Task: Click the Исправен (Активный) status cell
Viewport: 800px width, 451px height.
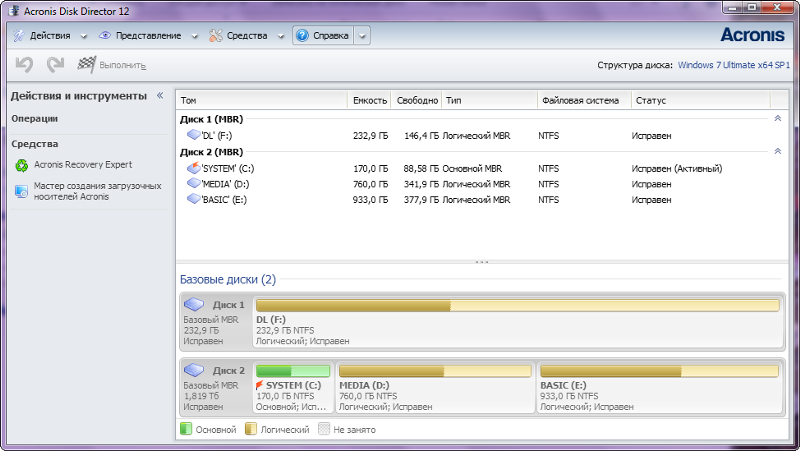Action: [x=677, y=168]
